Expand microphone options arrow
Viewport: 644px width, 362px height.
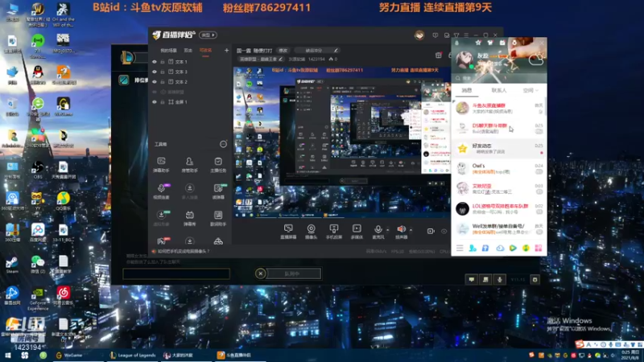(388, 230)
